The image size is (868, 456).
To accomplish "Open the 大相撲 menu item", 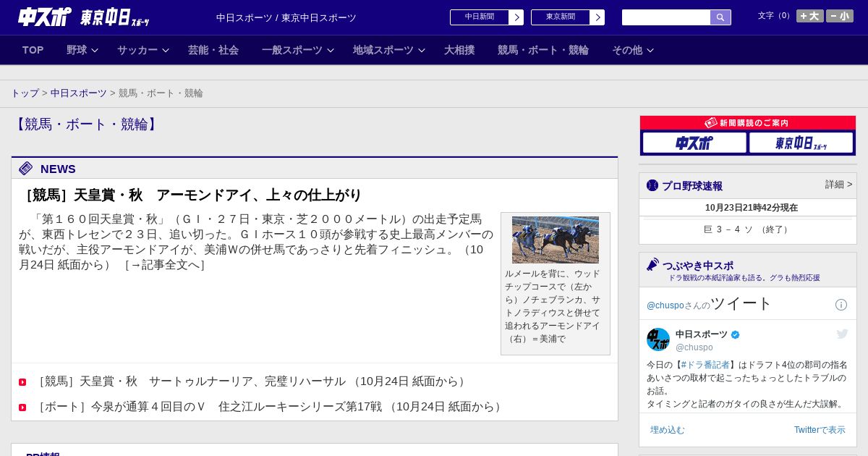I will 459,50.
